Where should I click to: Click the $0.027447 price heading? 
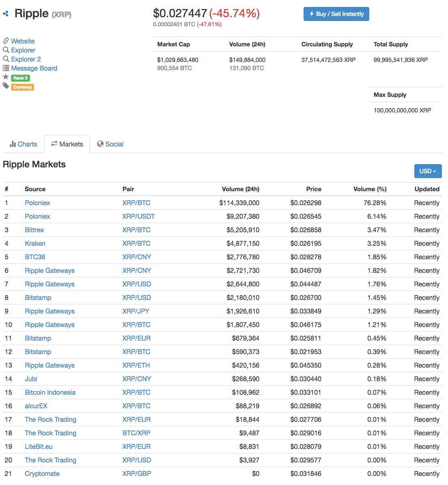(180, 13)
